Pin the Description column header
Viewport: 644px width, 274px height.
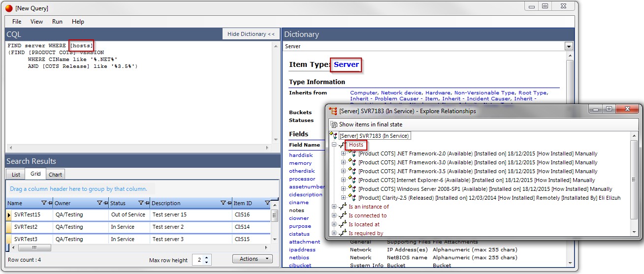point(229,203)
